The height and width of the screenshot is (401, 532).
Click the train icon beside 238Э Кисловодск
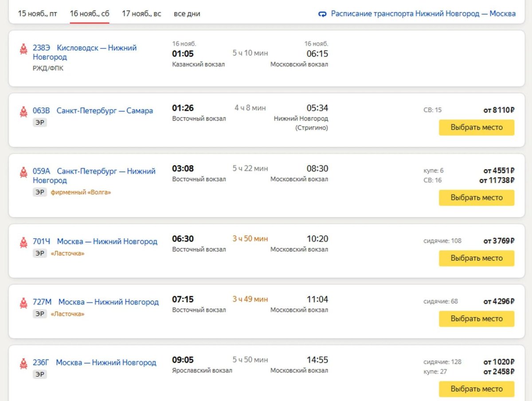23,49
